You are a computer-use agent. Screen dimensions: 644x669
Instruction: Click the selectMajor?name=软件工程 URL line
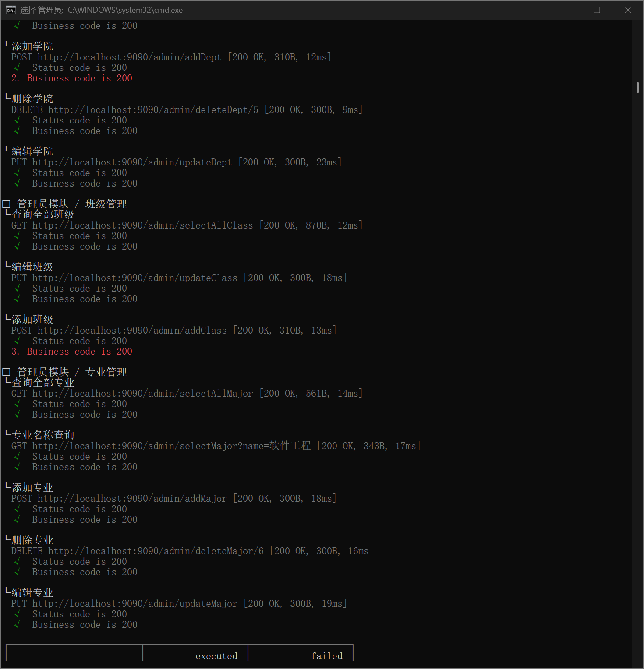[x=216, y=446]
